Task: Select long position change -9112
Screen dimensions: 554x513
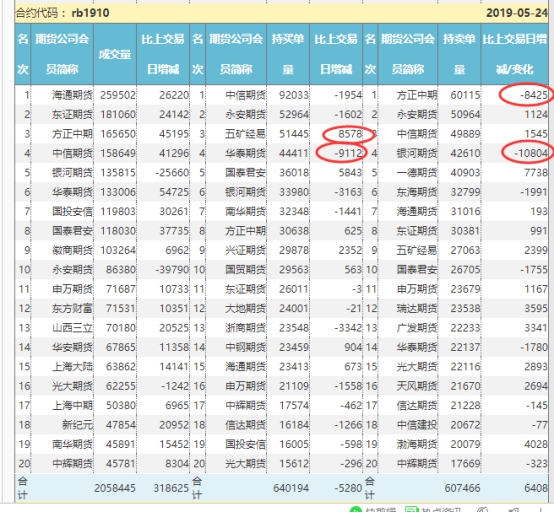Action: [x=348, y=153]
